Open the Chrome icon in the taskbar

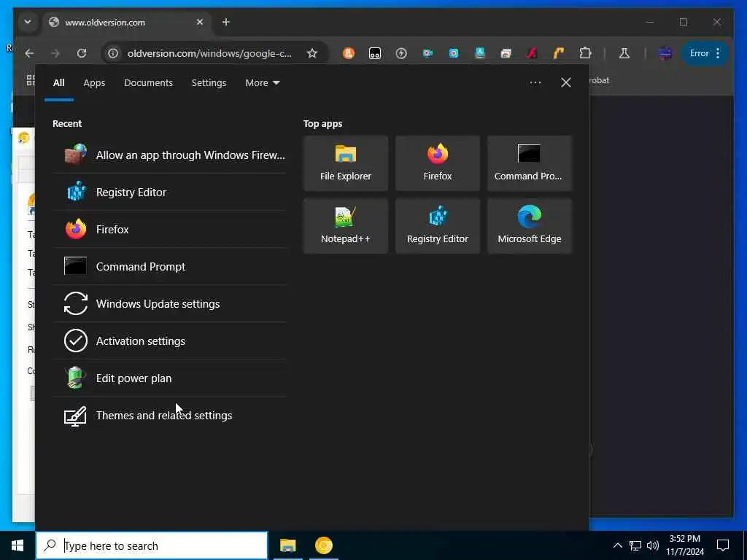coord(323,545)
